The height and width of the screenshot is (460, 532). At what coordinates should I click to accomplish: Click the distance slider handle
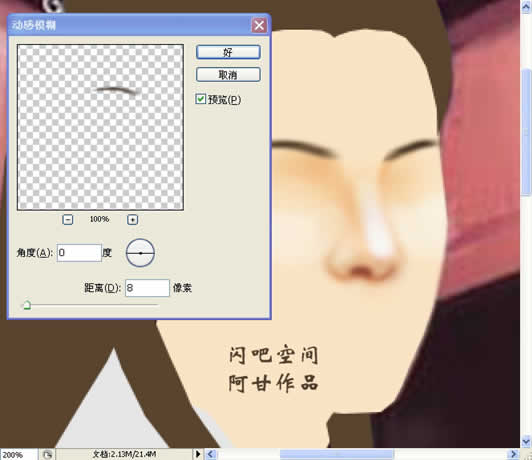[27, 305]
